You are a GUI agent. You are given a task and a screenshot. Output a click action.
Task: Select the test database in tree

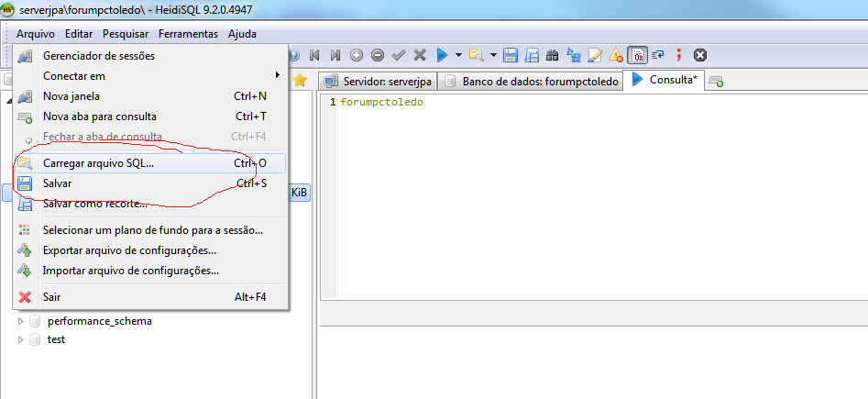coord(56,339)
